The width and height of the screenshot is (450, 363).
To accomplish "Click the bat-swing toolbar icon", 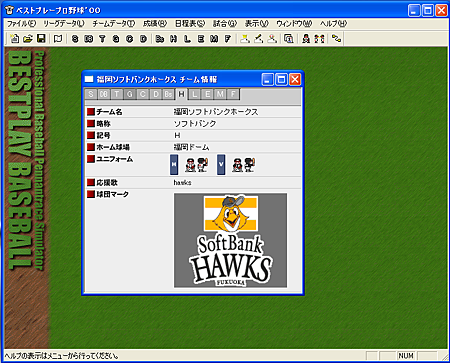I will click(x=259, y=39).
